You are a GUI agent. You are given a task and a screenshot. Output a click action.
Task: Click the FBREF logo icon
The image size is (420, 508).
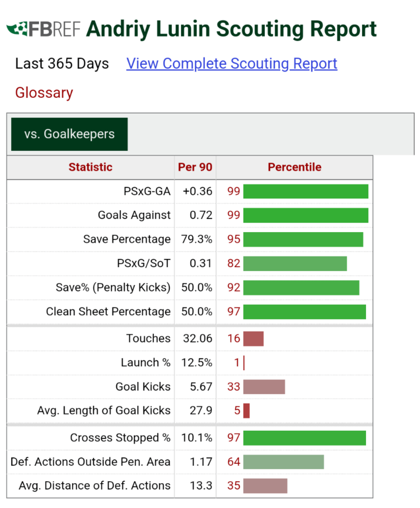pyautogui.click(x=44, y=29)
